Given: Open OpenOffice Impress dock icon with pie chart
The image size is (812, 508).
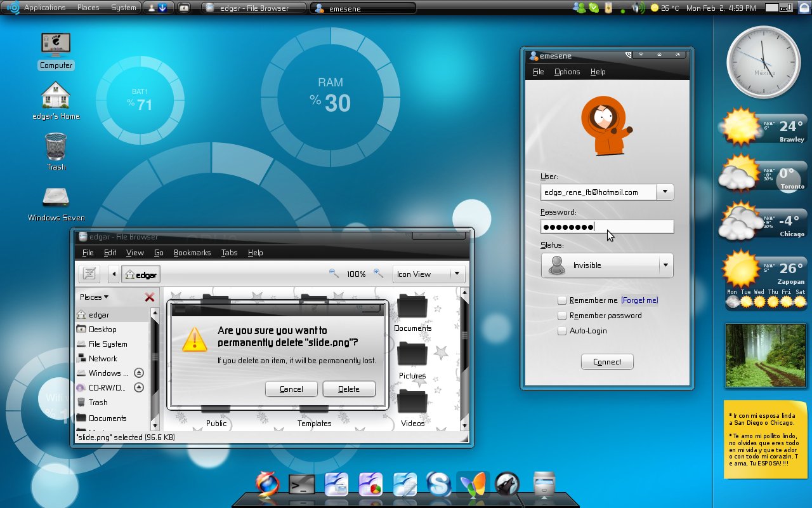Looking at the screenshot, I should click(x=370, y=485).
